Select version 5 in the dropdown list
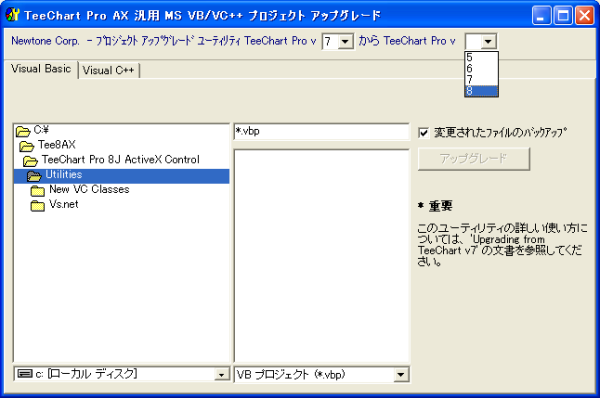Screen dimensions: 600x398 (481, 57)
